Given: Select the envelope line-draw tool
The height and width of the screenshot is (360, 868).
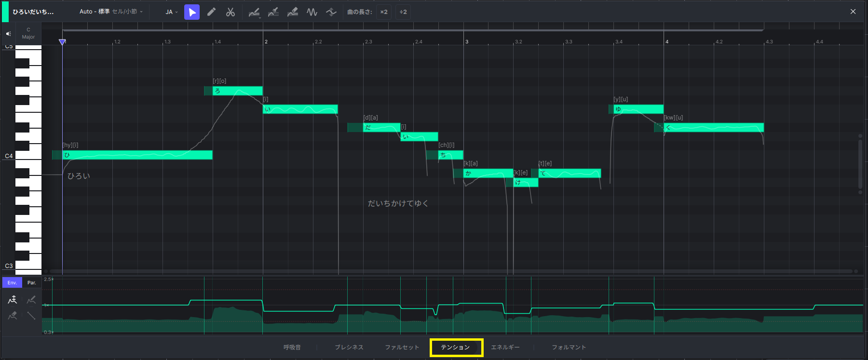Looking at the screenshot, I should (31, 316).
